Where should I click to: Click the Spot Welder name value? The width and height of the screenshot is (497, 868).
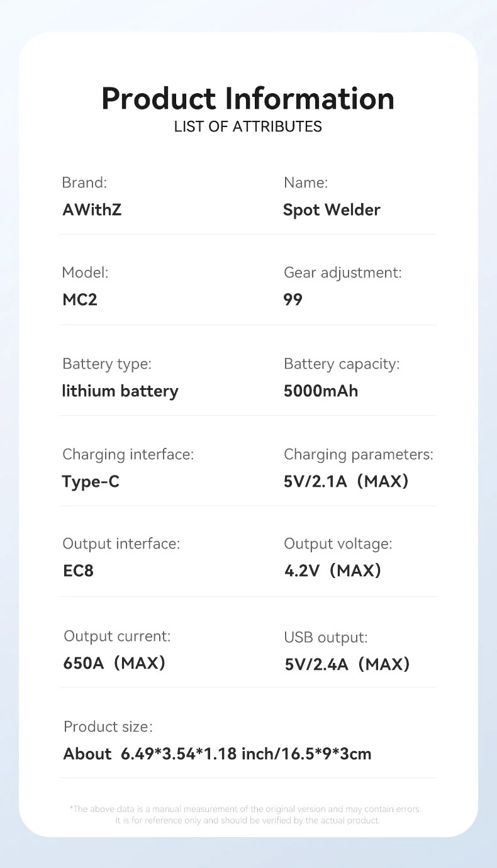tap(332, 210)
